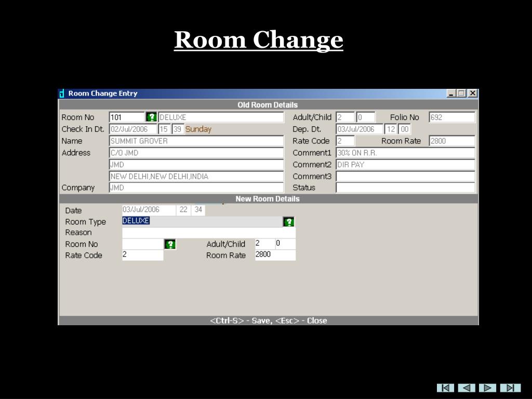Go to previous slide arrow button
Screen dimensions: 532x399
click(467, 388)
